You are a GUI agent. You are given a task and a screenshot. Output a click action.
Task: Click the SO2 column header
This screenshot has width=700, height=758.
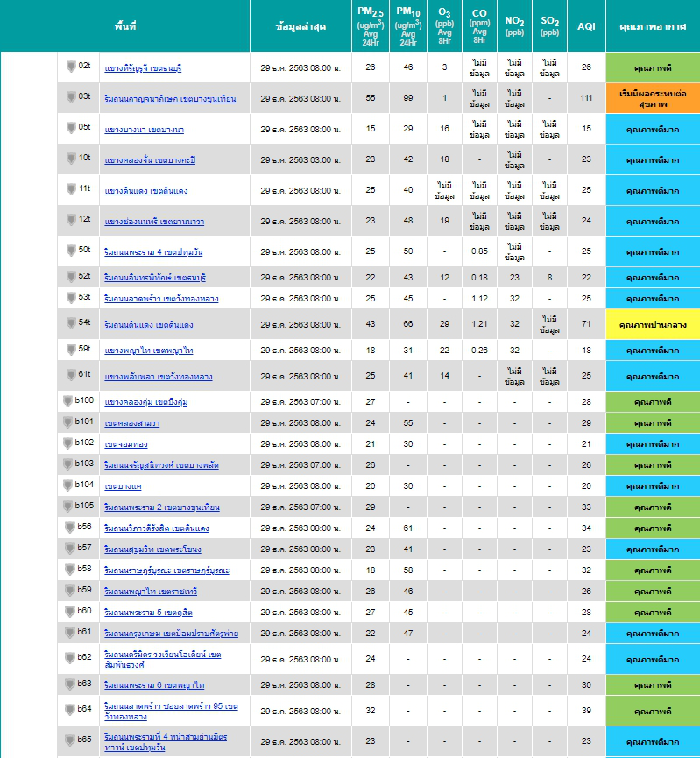pyautogui.click(x=549, y=26)
